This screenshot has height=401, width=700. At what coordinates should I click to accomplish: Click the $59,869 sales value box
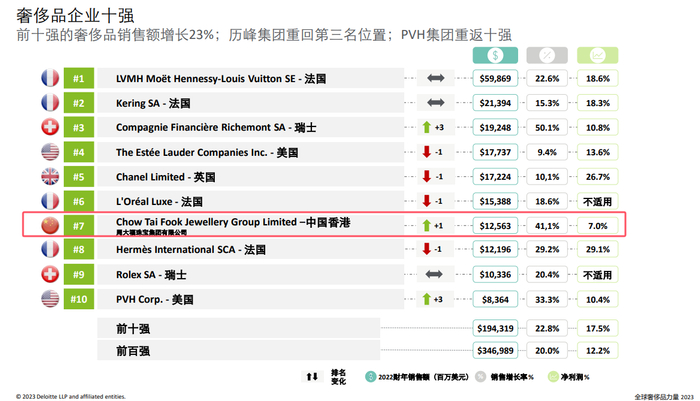tap(495, 78)
